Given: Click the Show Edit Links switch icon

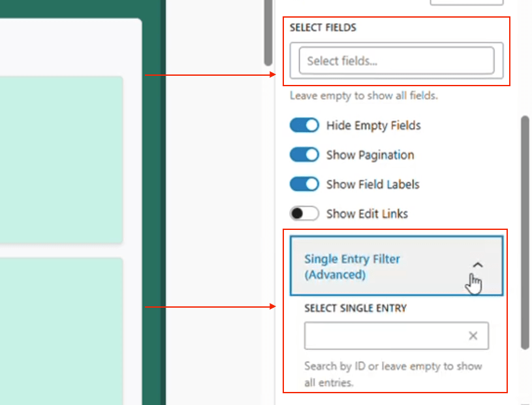Looking at the screenshot, I should pyautogui.click(x=304, y=214).
